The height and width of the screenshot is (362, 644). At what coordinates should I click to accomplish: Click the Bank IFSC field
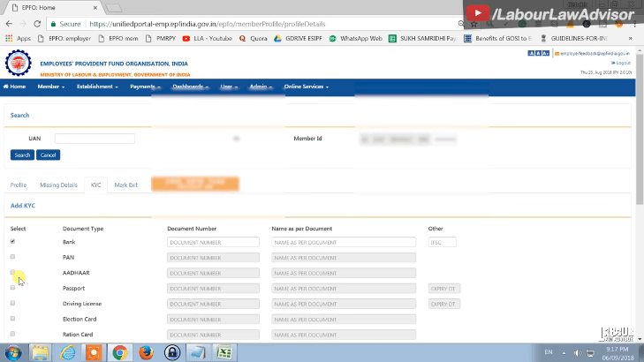pos(442,242)
